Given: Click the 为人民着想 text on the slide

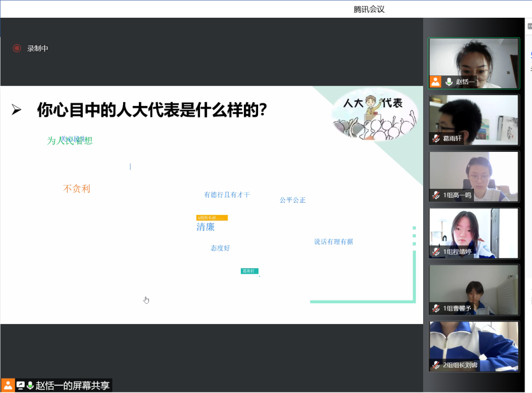Looking at the screenshot, I should (70, 141).
